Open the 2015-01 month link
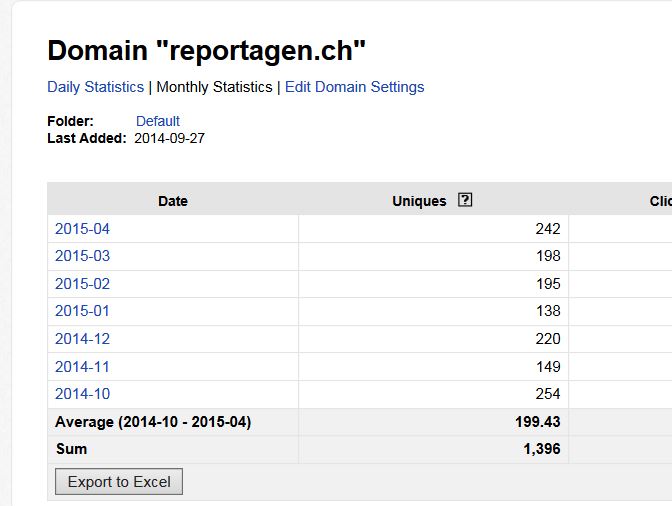 point(82,311)
